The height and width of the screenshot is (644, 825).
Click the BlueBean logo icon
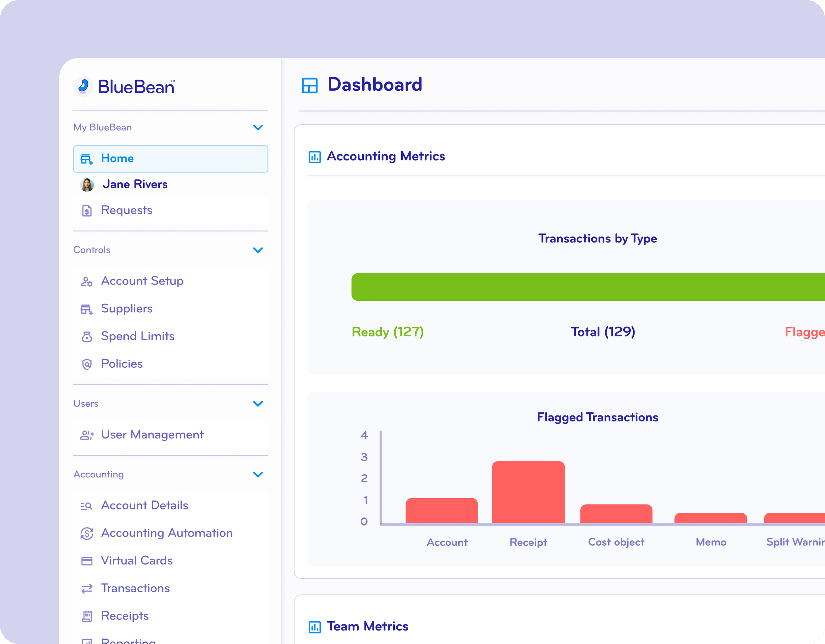[x=83, y=86]
